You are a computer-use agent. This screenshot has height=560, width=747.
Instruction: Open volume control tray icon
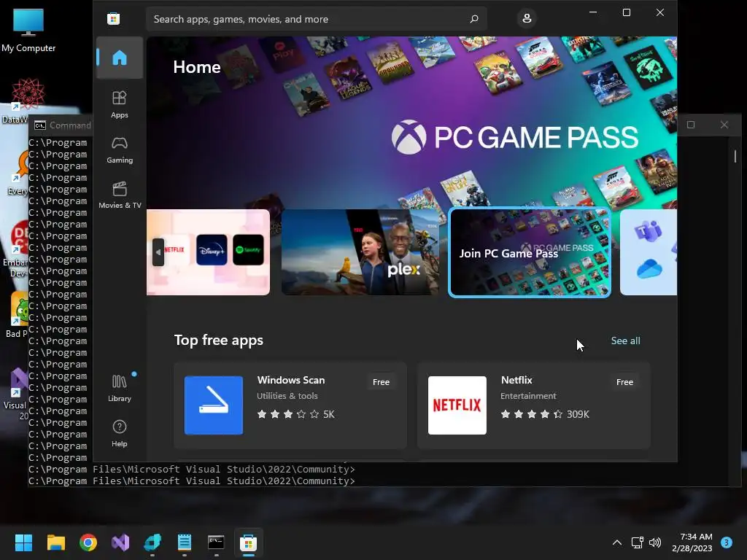click(655, 542)
